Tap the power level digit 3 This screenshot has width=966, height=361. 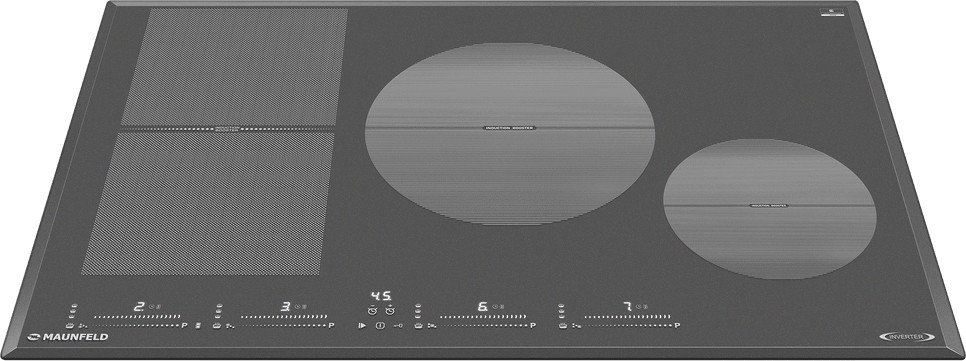pyautogui.click(x=285, y=306)
